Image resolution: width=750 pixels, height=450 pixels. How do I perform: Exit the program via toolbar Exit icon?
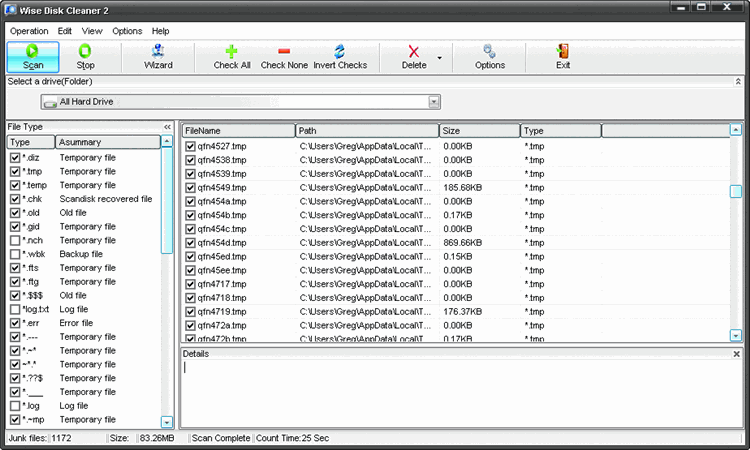[563, 57]
